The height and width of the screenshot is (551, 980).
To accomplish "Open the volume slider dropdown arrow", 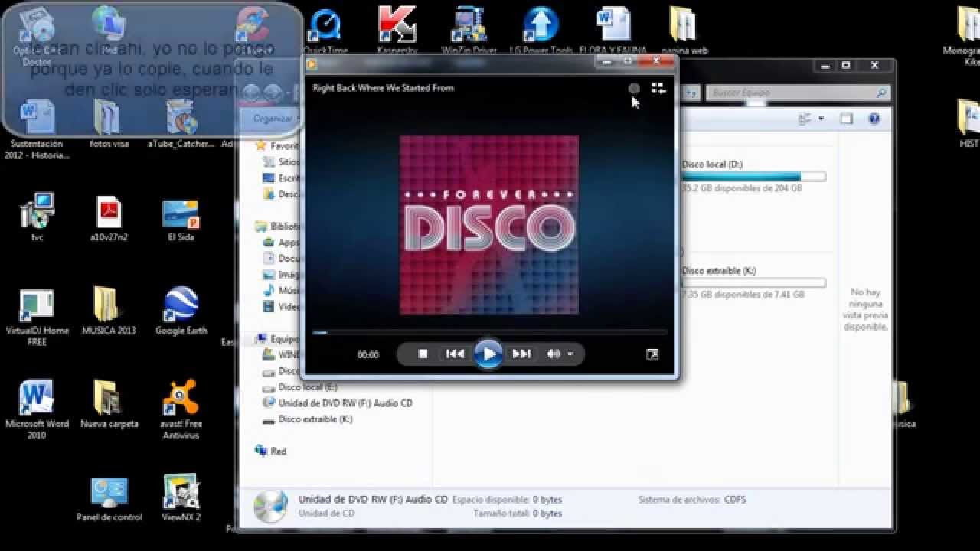I will click(x=570, y=354).
